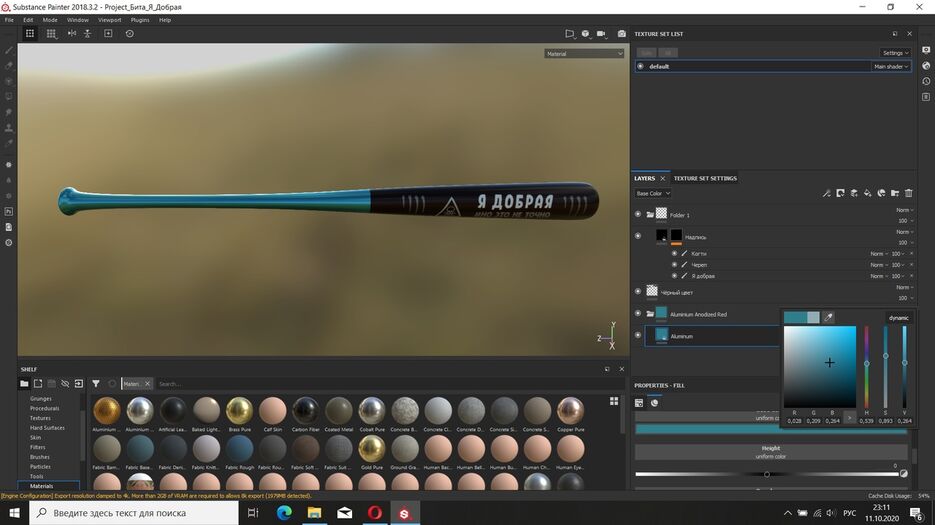935x525 pixels.
Task: Open the File menu
Action: coord(9,20)
